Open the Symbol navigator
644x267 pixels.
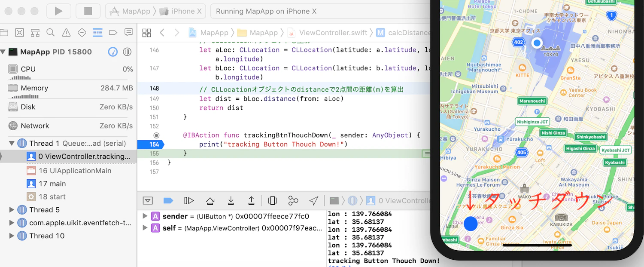[x=35, y=33]
